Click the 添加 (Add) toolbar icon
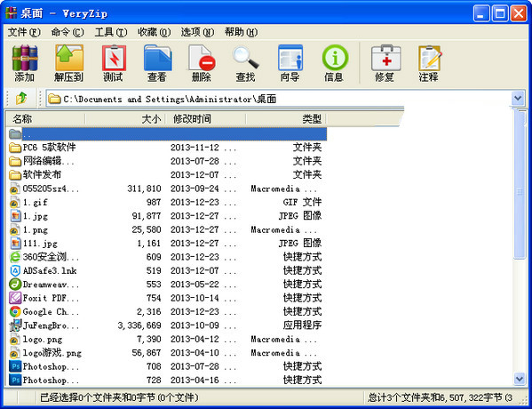 click(x=25, y=63)
